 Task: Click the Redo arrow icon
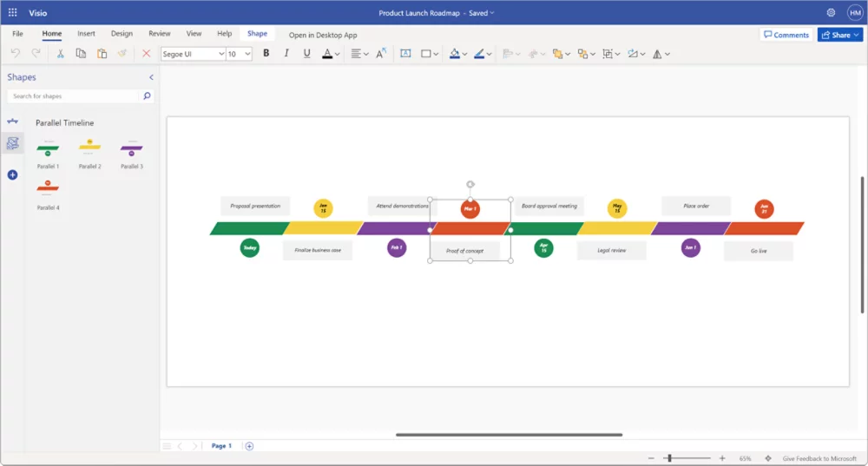[x=36, y=53]
